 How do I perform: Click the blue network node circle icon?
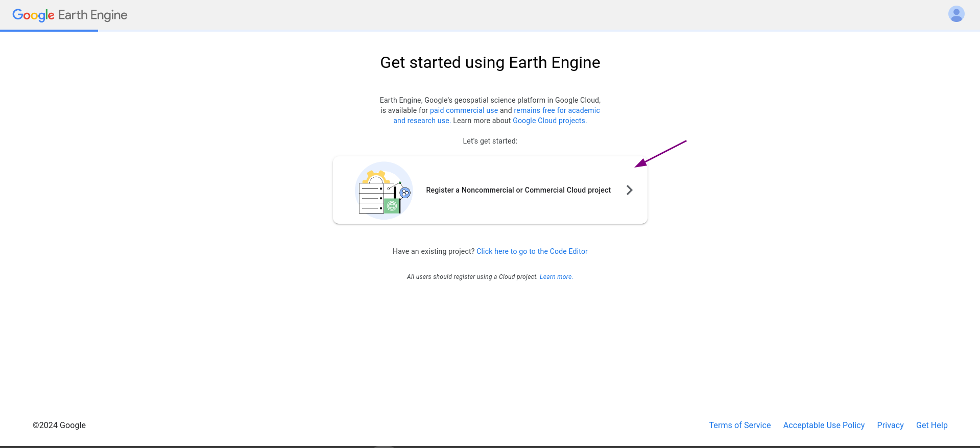click(405, 193)
